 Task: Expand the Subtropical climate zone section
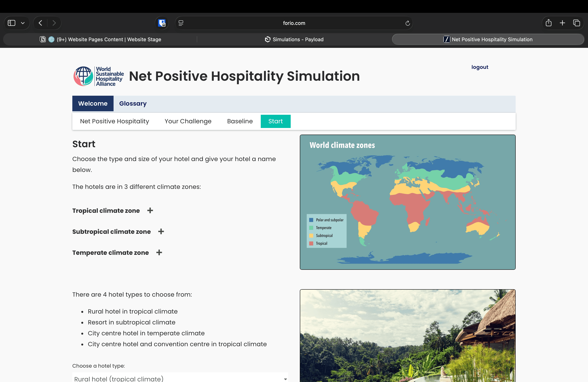161,231
